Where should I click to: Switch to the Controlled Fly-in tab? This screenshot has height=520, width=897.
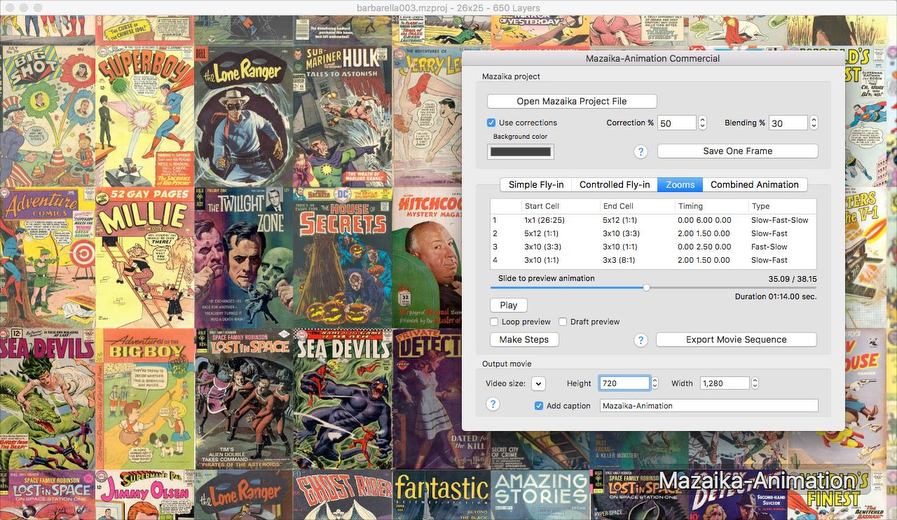coord(614,184)
